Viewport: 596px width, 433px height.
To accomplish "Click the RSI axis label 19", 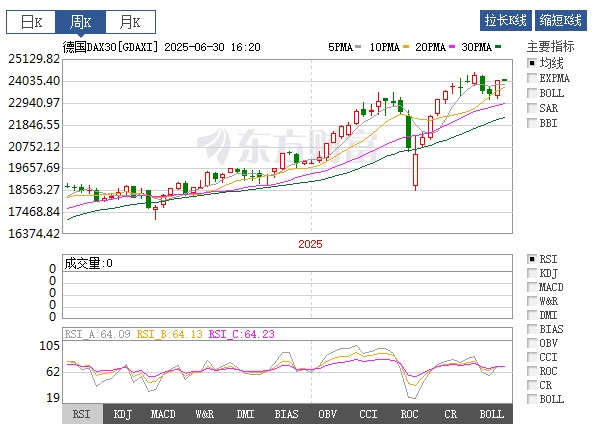I will [x=53, y=398].
